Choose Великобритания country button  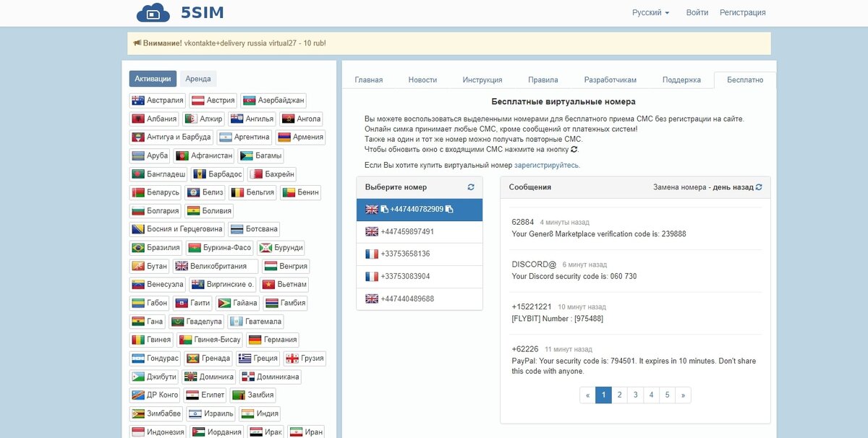click(215, 266)
